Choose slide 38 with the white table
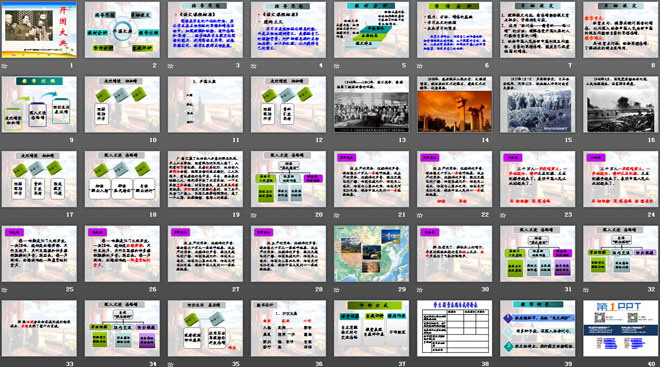 point(455,328)
